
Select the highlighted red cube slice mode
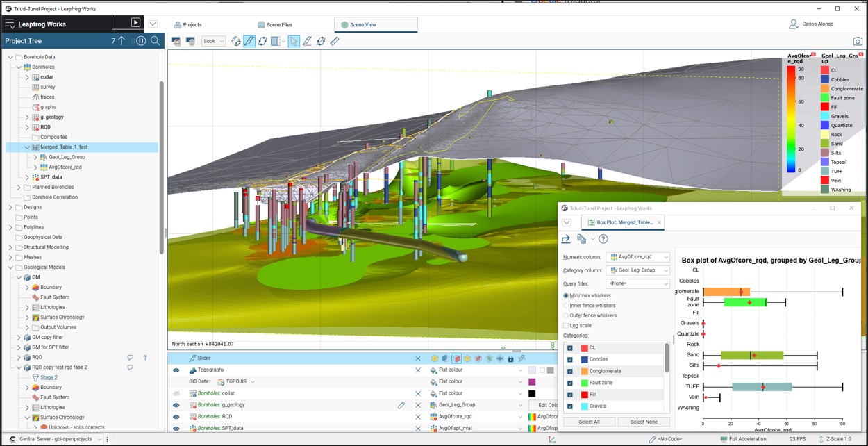pos(456,358)
